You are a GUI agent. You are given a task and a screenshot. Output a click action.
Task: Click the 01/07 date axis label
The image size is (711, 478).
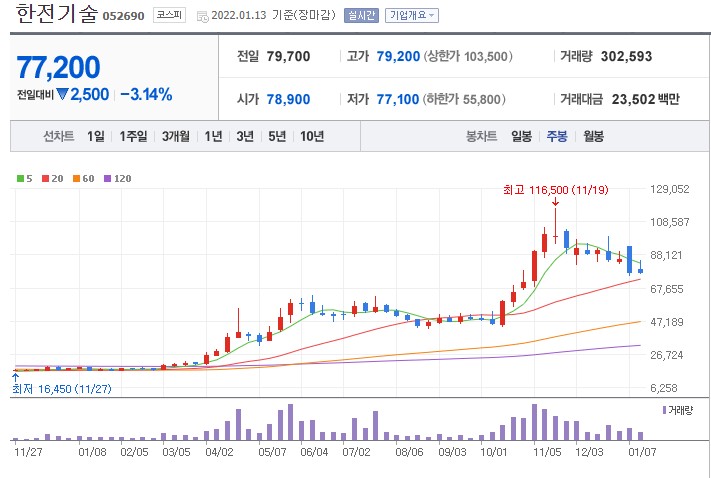642,452
